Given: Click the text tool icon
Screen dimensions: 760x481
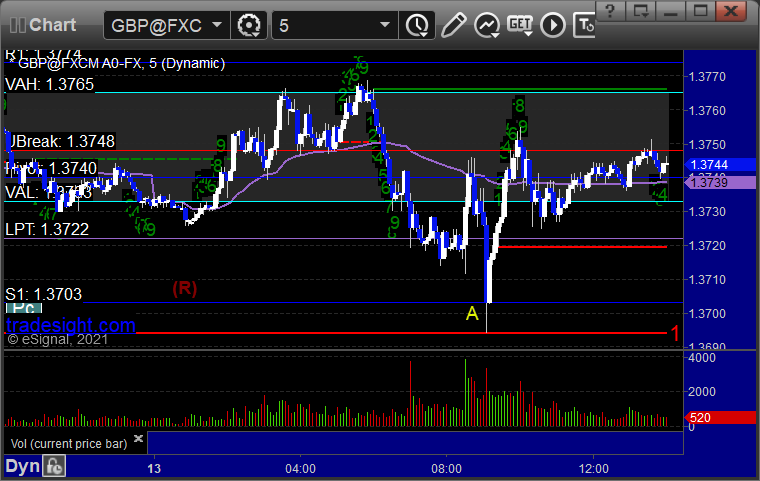Looking at the screenshot, I should (x=584, y=25).
